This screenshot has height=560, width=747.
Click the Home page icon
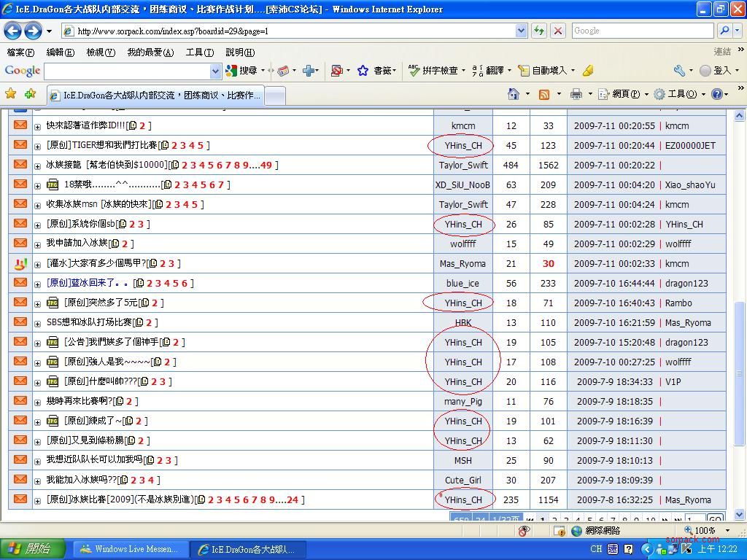pyautogui.click(x=514, y=94)
